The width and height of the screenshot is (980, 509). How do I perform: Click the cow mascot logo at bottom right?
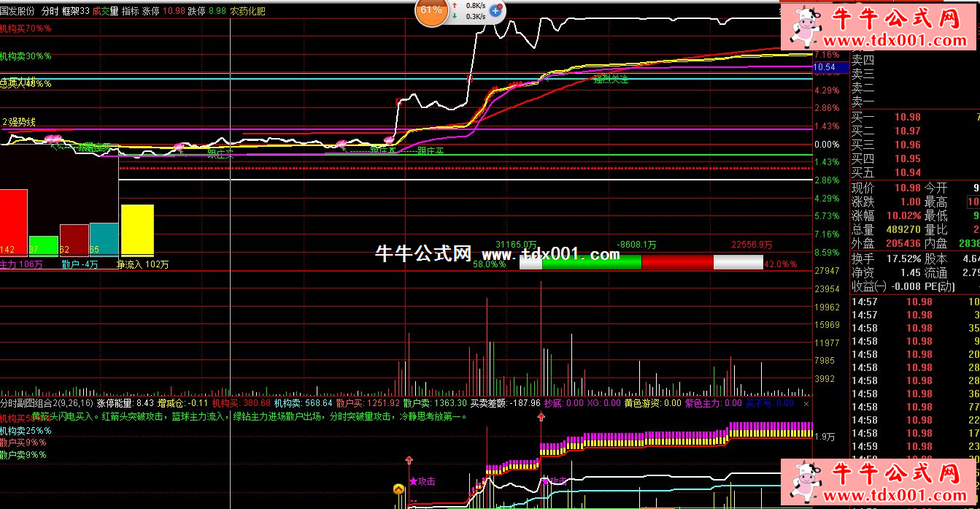pyautogui.click(x=804, y=483)
